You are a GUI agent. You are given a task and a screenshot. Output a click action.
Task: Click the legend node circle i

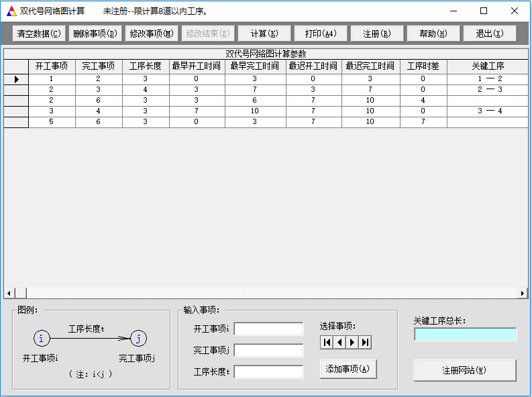click(x=42, y=339)
